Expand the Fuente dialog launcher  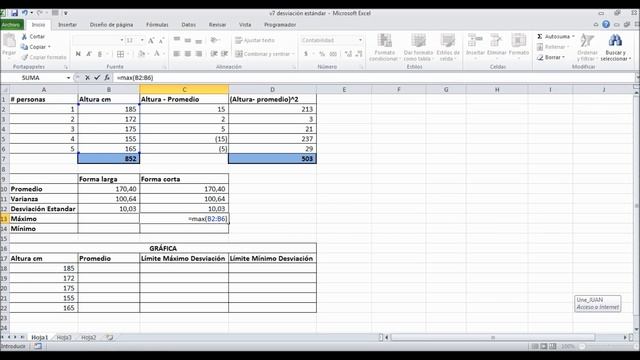pos(165,67)
